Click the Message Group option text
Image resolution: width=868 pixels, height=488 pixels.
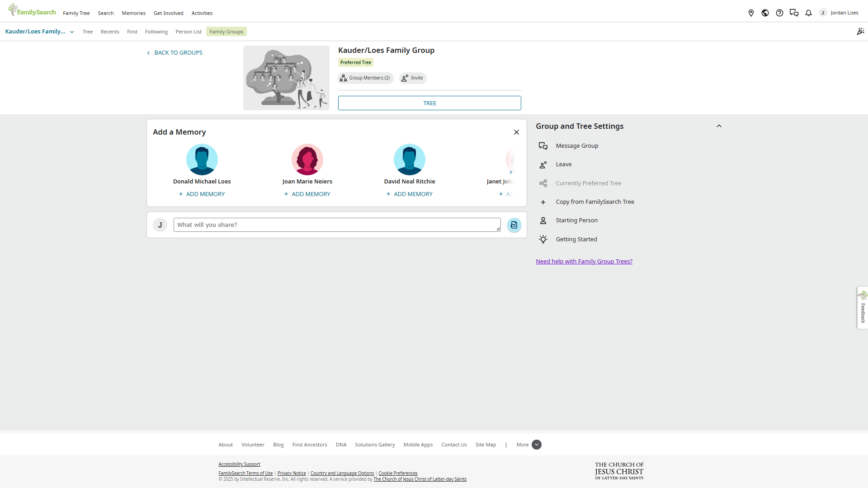tap(577, 146)
